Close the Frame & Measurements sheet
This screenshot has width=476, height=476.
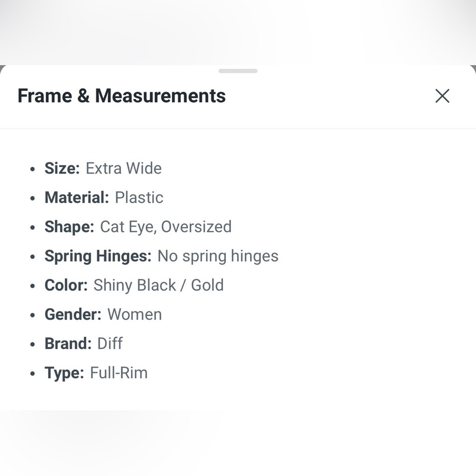[442, 96]
